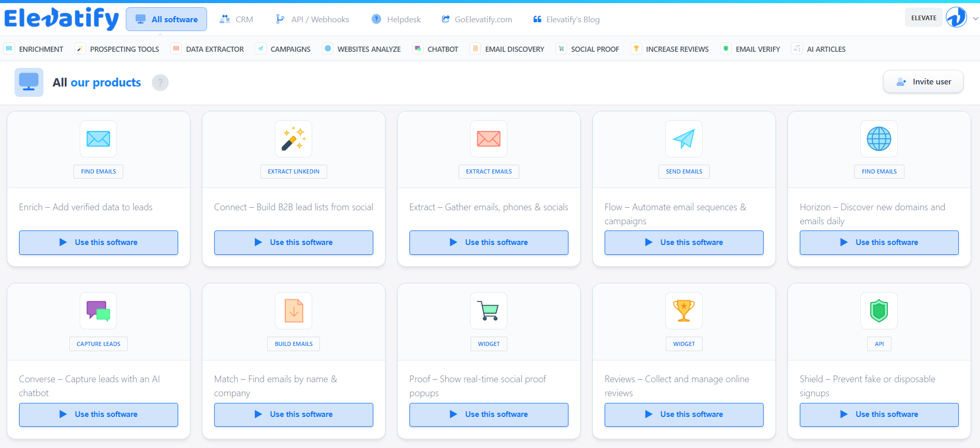This screenshot has width=980, height=448.
Task: Click the paper plane Flow icon
Action: 684,139
